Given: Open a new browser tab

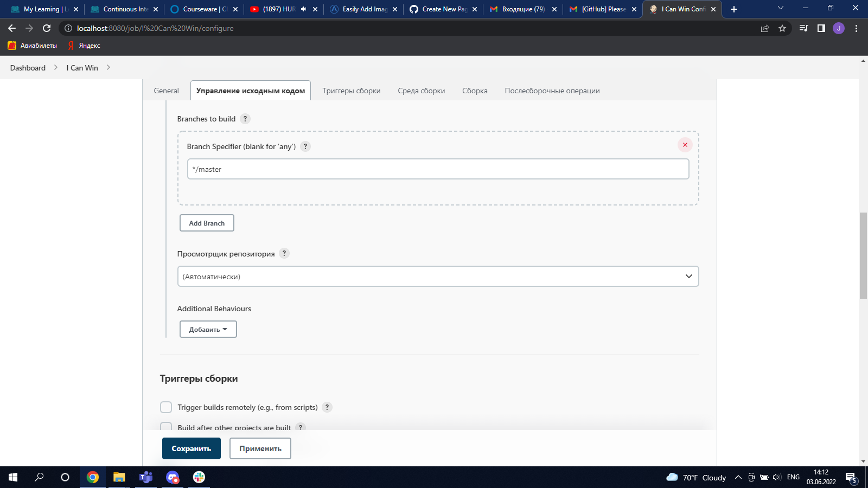Looking at the screenshot, I should [734, 9].
